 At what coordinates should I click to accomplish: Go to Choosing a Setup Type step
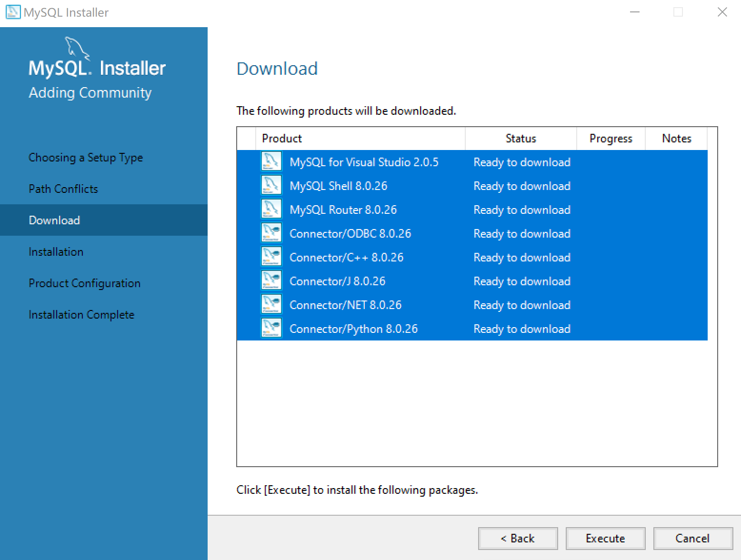click(86, 158)
